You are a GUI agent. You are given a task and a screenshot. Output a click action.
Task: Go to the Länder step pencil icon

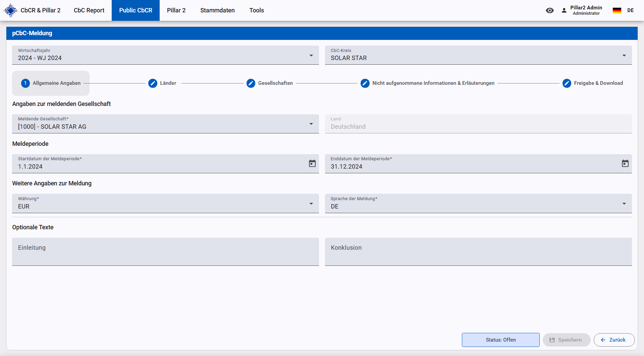(153, 83)
